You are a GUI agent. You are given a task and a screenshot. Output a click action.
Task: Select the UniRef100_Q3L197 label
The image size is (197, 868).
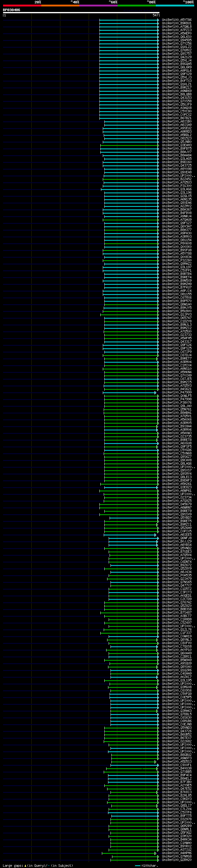pyautogui.click(x=176, y=267)
